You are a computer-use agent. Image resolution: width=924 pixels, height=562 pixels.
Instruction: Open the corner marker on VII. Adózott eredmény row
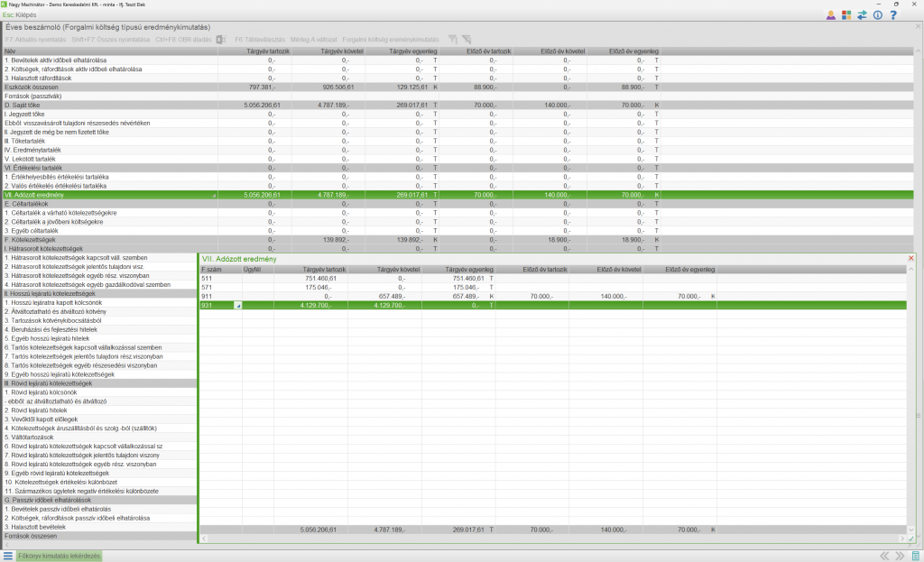click(214, 195)
